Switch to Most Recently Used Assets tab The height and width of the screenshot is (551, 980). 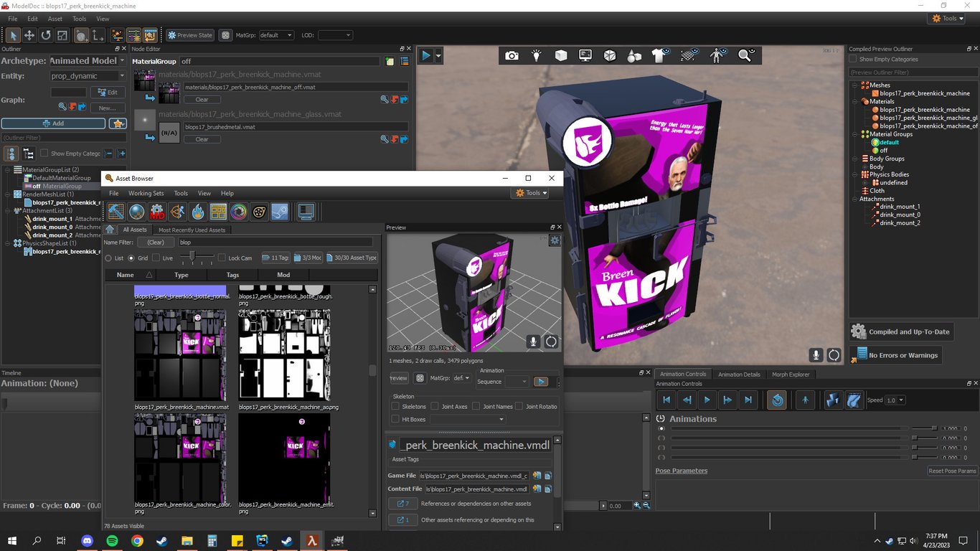[192, 230]
